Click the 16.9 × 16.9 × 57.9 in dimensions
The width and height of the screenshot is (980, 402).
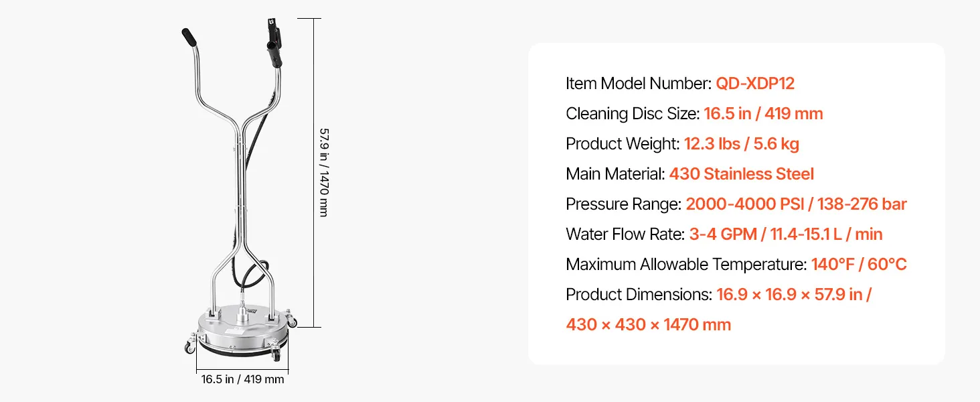click(794, 295)
